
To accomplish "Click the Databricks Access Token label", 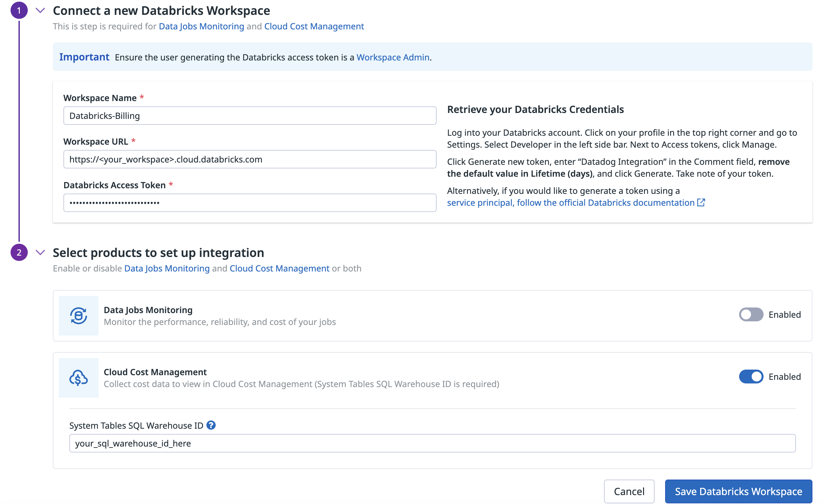I will click(x=115, y=185).
